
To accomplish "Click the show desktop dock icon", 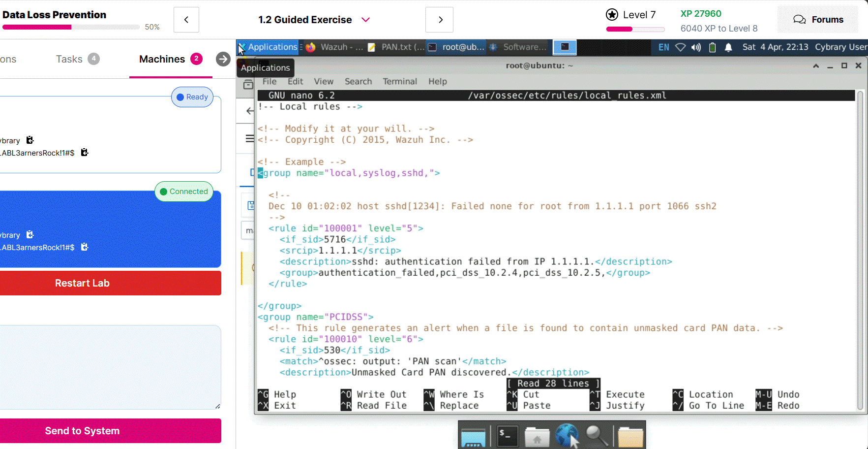I will (x=473, y=437).
